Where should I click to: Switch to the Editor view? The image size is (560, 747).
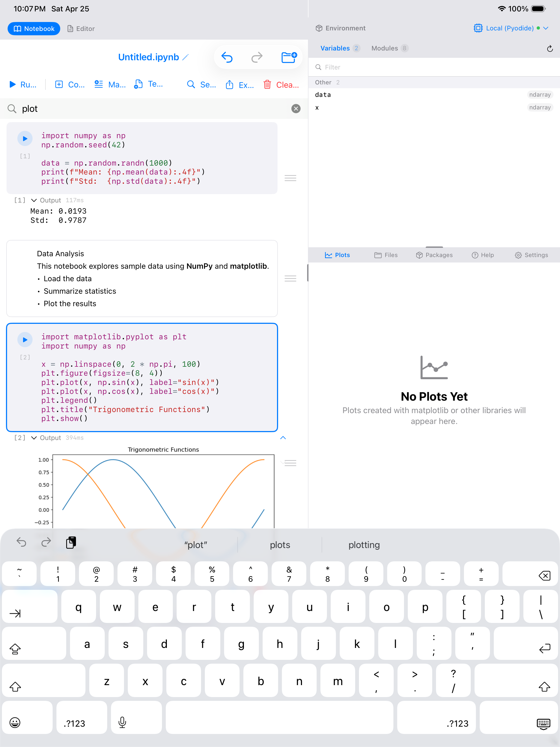81,29
